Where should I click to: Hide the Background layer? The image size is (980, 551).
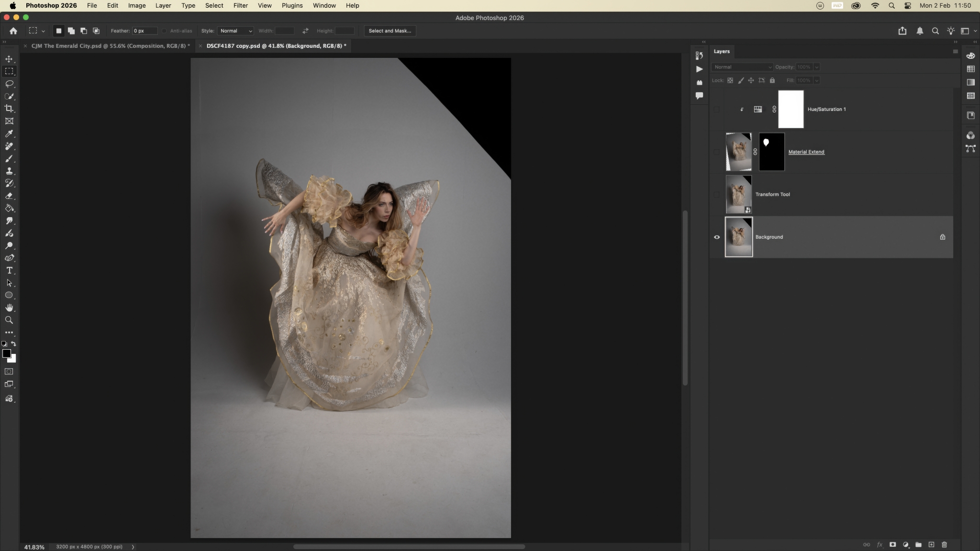[717, 237]
